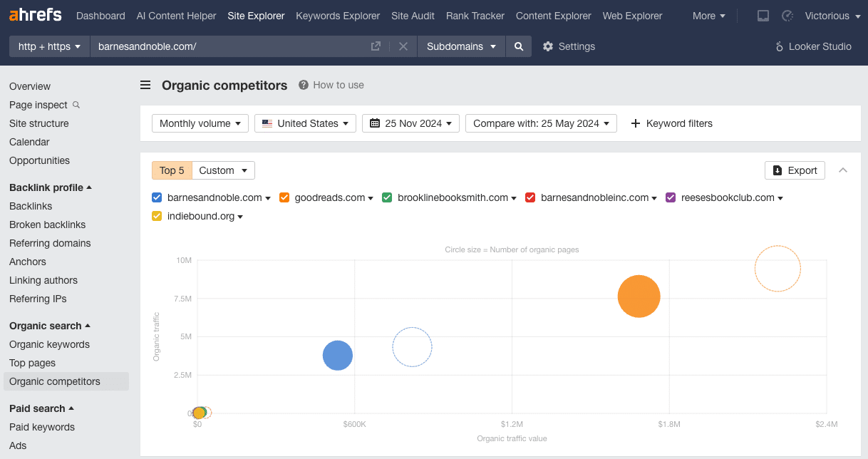The image size is (868, 459).
Task: Open Web Explorer tab
Action: pyautogui.click(x=633, y=16)
